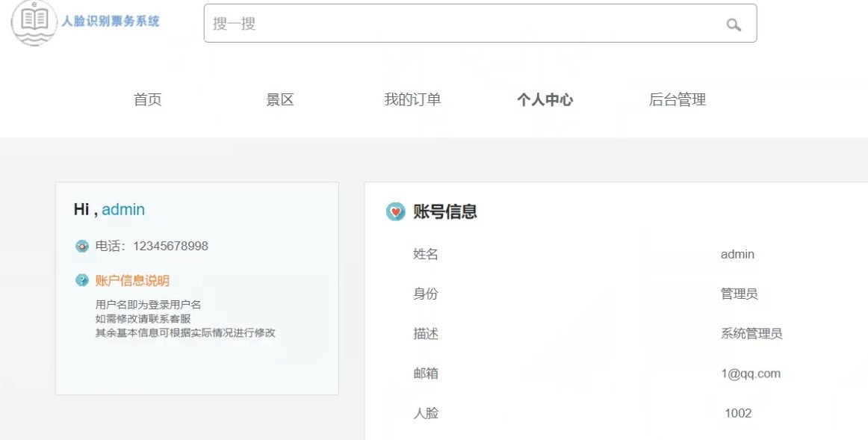Screen dimensions: 868x440
Task: Open the 后台管理 tab
Action: click(x=678, y=99)
